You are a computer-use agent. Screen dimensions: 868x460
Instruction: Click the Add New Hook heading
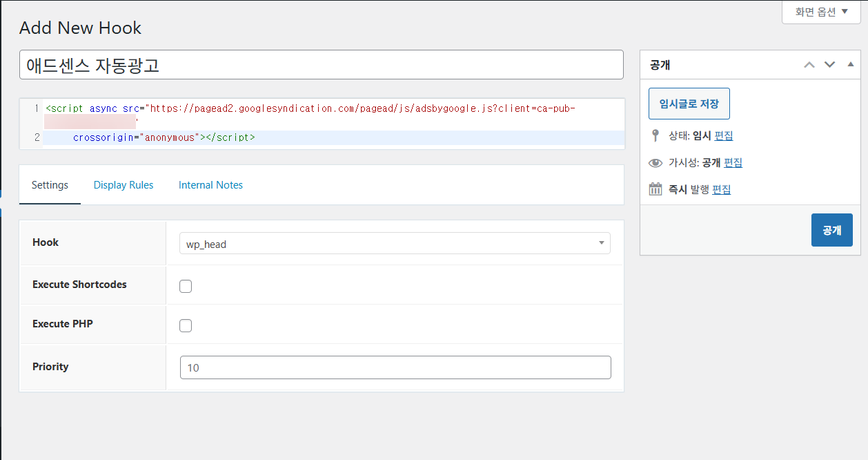pyautogui.click(x=80, y=28)
